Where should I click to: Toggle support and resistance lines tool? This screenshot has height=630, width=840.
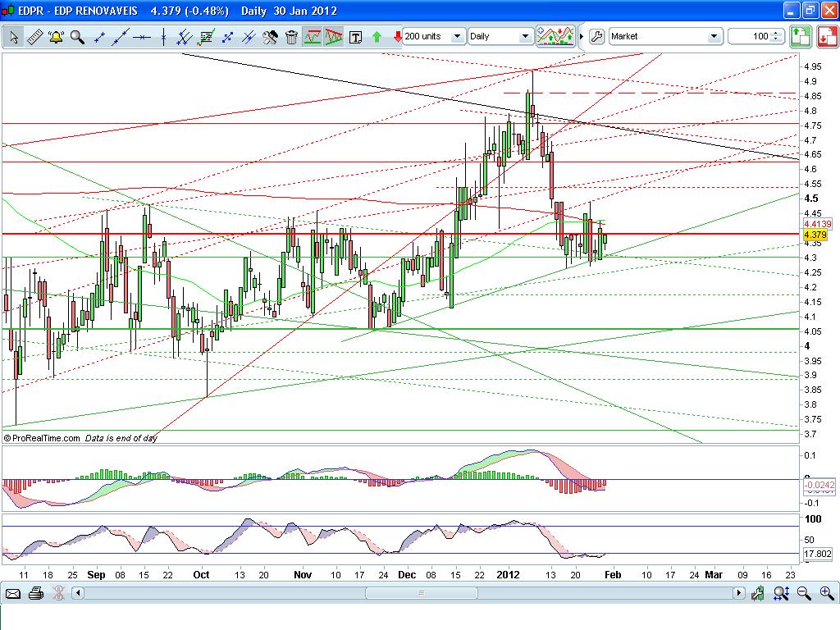[x=313, y=37]
